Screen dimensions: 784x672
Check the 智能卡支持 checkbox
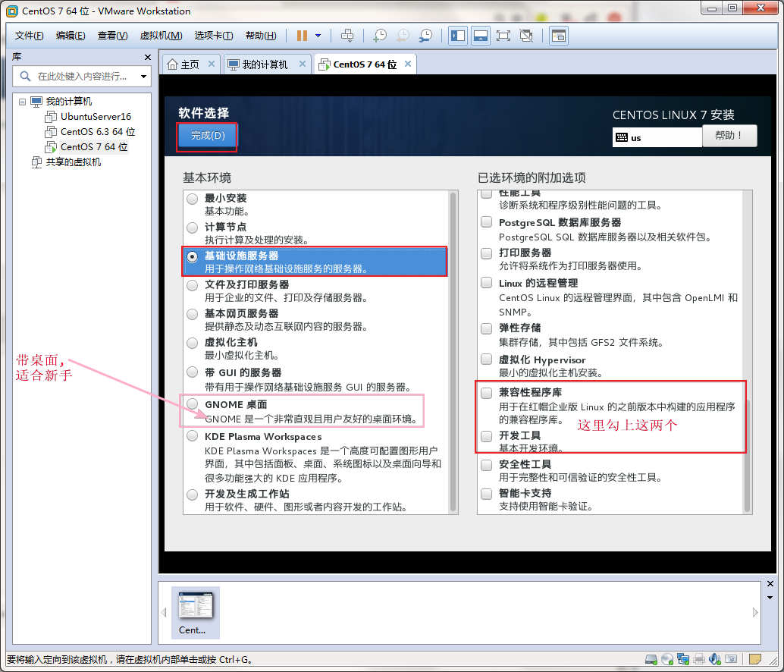(x=487, y=494)
